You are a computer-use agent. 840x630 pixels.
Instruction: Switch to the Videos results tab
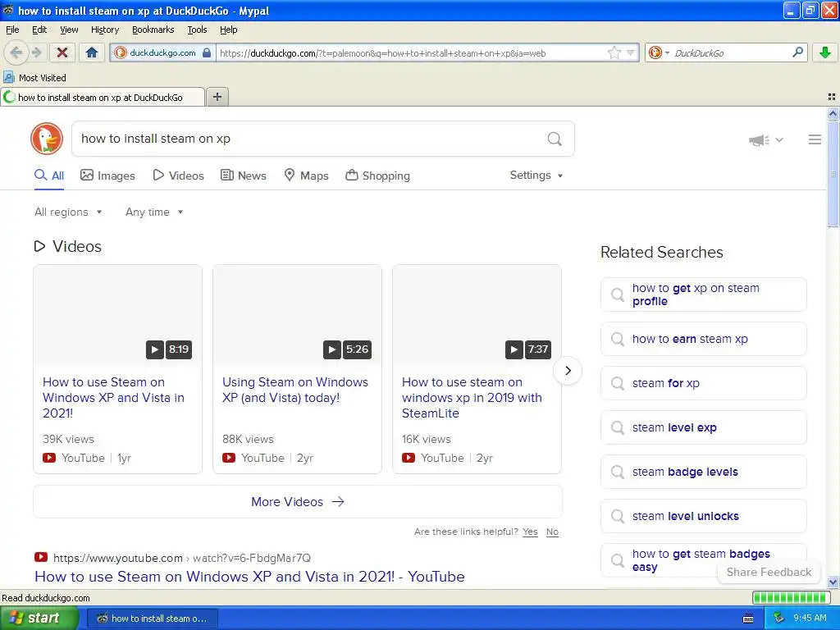click(178, 176)
